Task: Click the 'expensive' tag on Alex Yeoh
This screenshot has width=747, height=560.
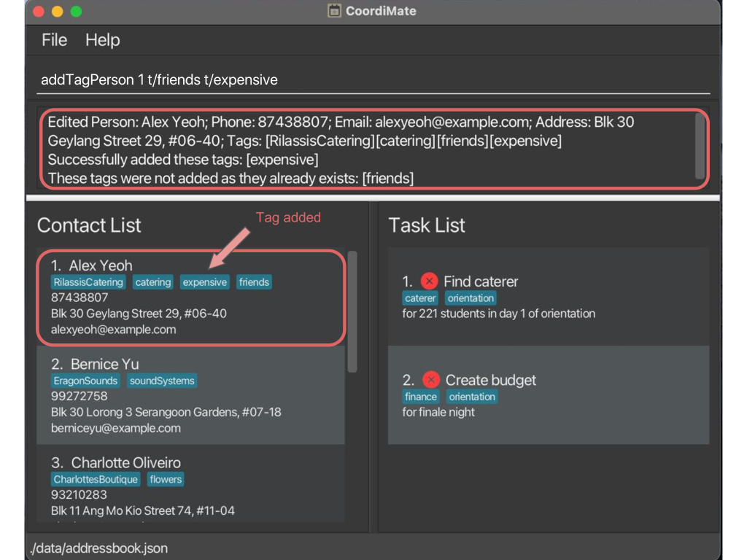Action: point(205,282)
